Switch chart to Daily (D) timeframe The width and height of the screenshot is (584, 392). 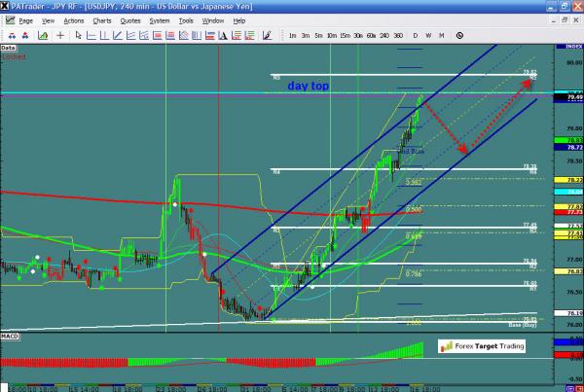coord(416,35)
